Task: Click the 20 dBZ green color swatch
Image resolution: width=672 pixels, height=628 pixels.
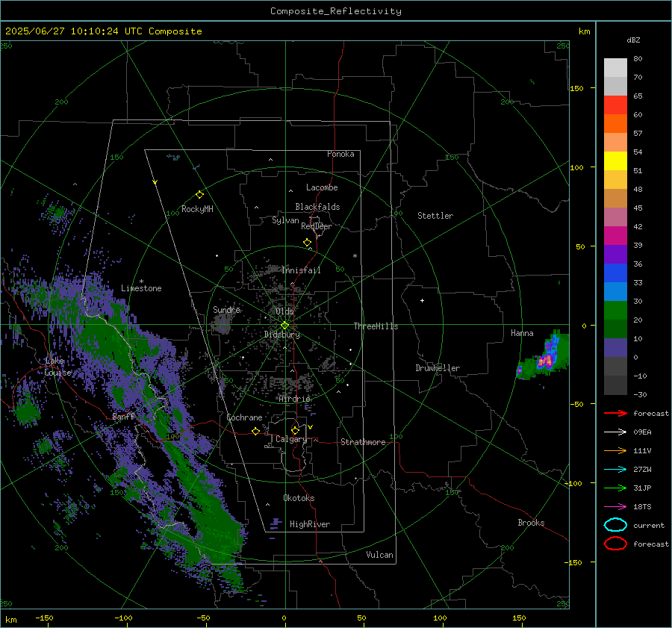Action: (x=615, y=311)
